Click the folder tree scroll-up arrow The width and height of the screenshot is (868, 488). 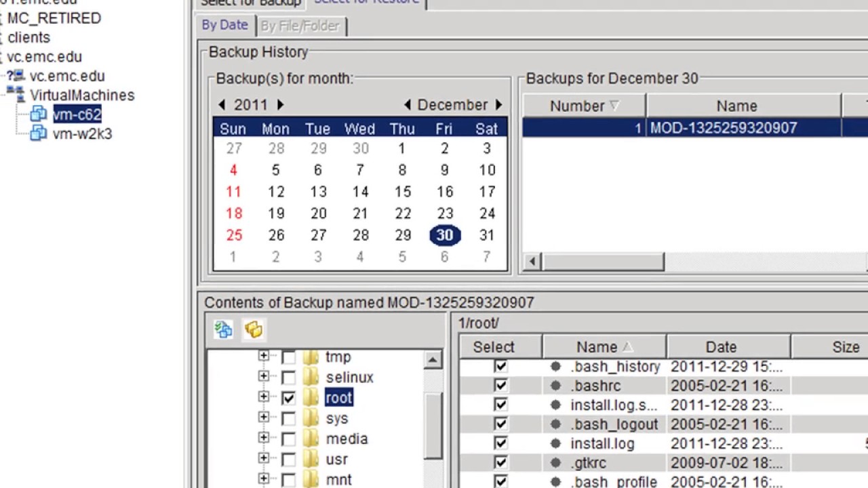click(x=433, y=360)
